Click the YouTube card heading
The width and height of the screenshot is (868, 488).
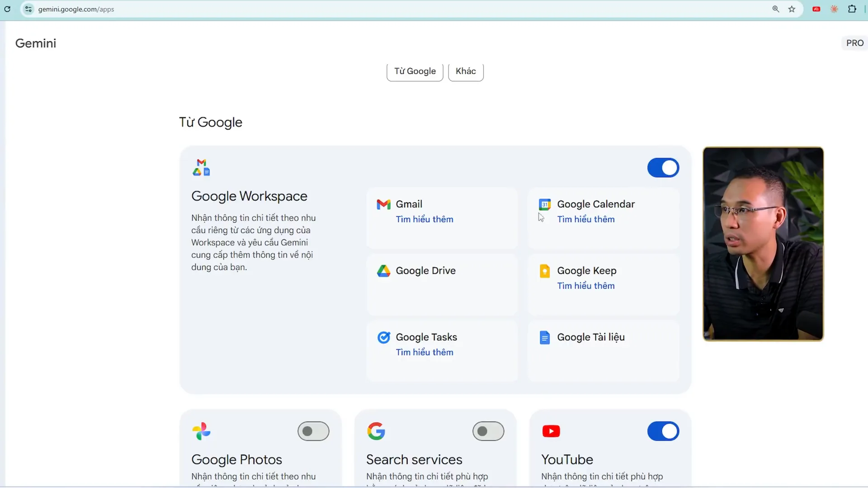tap(567, 460)
